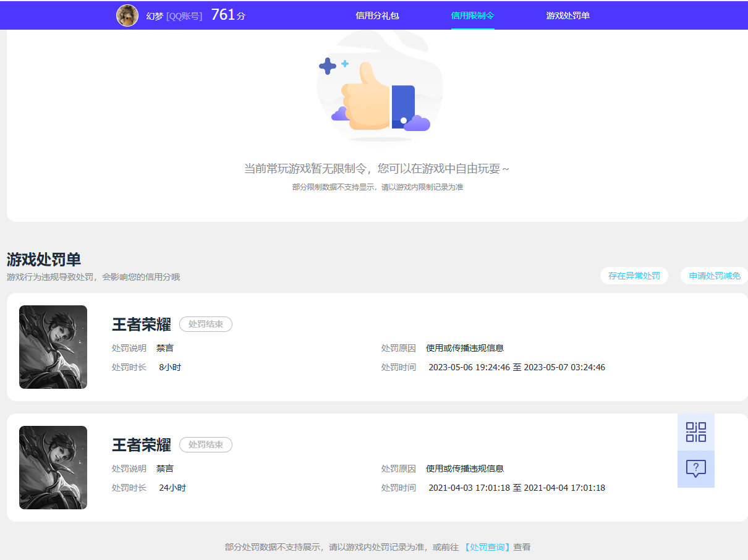Click the time range starting 2023-05-06 19:24:46
The image size is (748, 560).
(517, 367)
